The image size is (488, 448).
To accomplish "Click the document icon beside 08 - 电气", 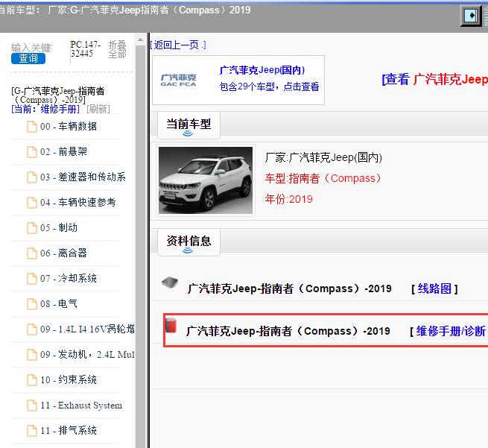I will point(32,303).
